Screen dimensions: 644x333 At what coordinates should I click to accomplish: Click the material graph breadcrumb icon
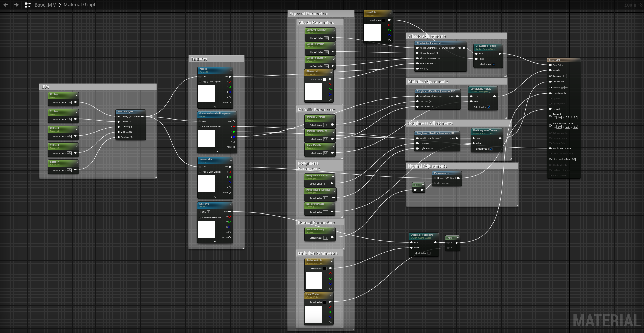tap(27, 5)
